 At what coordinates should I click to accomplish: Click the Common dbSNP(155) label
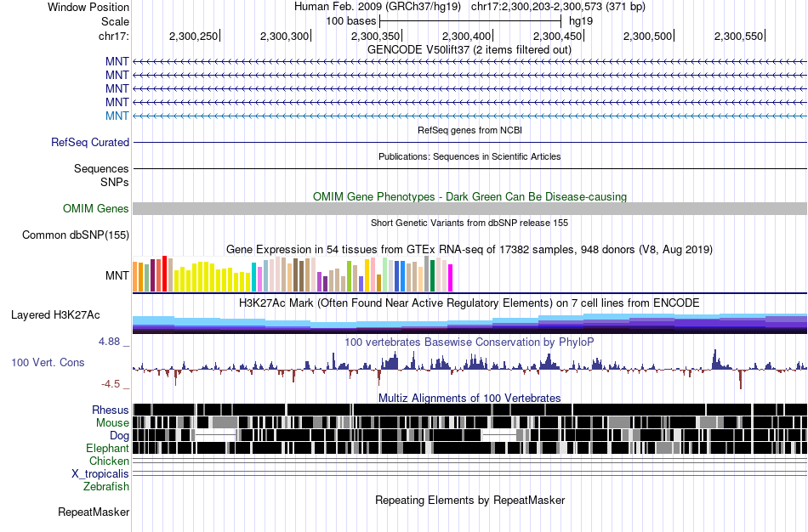pyautogui.click(x=76, y=235)
